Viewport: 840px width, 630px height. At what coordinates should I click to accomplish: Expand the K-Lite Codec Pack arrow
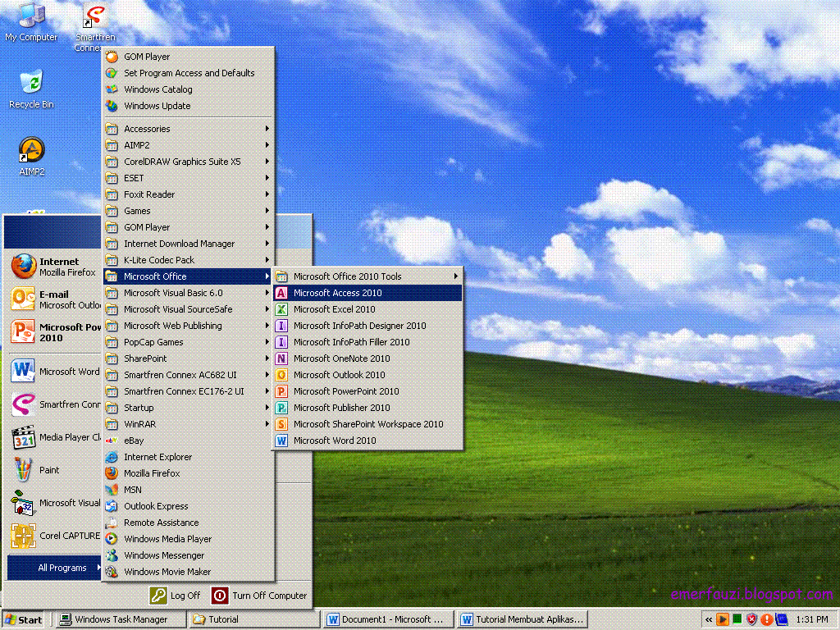click(x=267, y=260)
